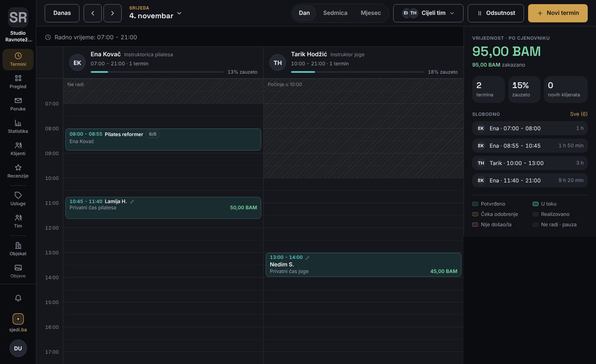The height and width of the screenshot is (364, 596).
Task: Open Tim in the sidebar
Action: [18, 221]
